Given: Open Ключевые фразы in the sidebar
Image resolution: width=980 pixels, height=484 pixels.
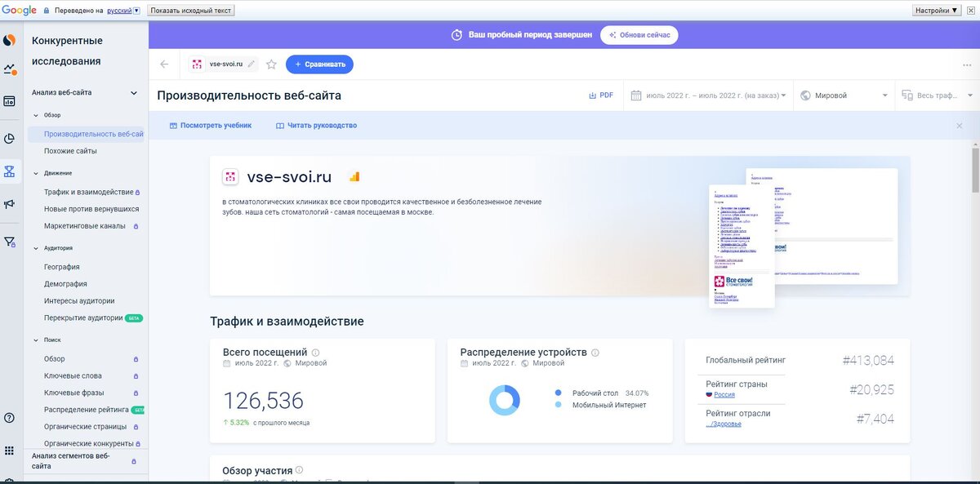Looking at the screenshot, I should click(73, 393).
